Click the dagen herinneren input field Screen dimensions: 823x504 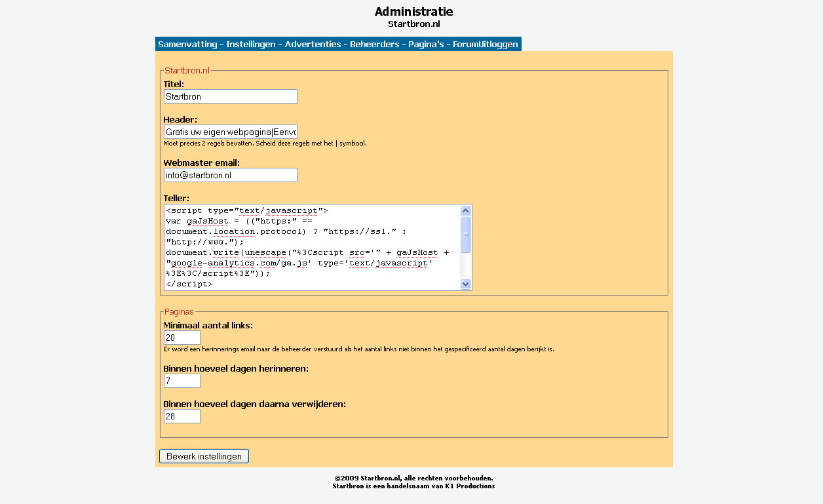[182, 381]
